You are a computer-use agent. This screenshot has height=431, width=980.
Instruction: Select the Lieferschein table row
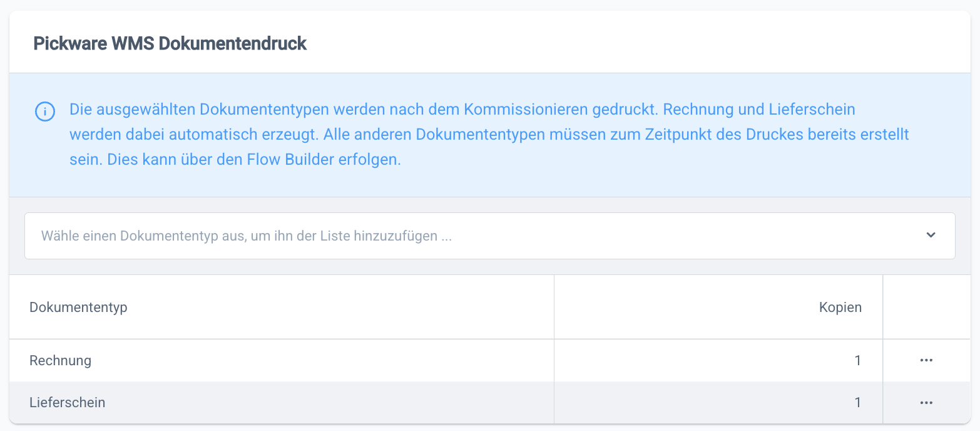tap(282, 402)
